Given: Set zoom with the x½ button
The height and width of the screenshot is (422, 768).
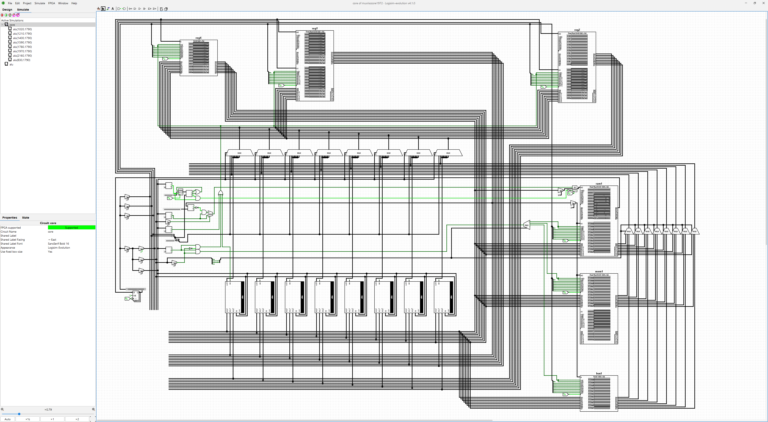Looking at the screenshot, I should (x=27, y=419).
